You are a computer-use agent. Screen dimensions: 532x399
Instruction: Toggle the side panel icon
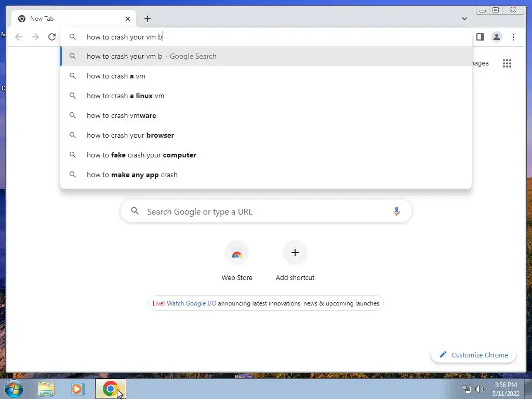pyautogui.click(x=480, y=37)
